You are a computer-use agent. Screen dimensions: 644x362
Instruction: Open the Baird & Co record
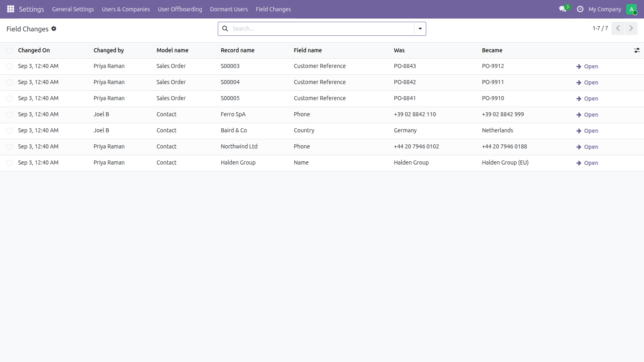click(x=587, y=131)
